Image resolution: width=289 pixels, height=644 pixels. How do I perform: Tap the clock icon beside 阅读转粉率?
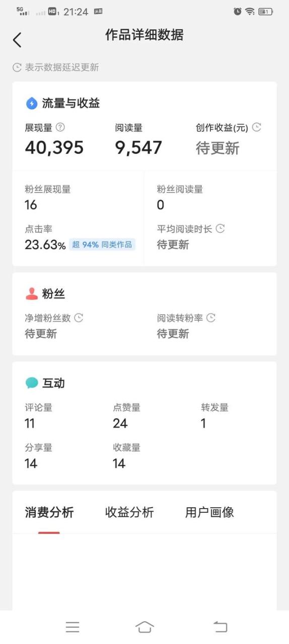210,317
